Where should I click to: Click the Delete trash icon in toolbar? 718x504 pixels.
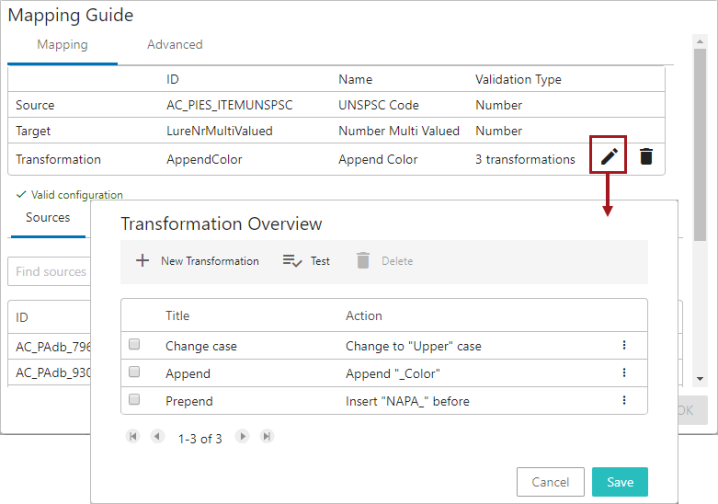pos(363,260)
